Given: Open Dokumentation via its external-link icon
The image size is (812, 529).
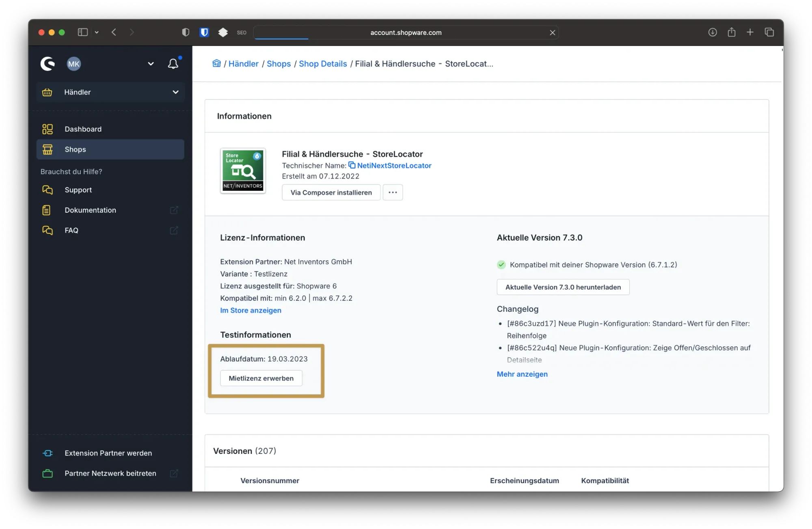Looking at the screenshot, I should pos(174,210).
